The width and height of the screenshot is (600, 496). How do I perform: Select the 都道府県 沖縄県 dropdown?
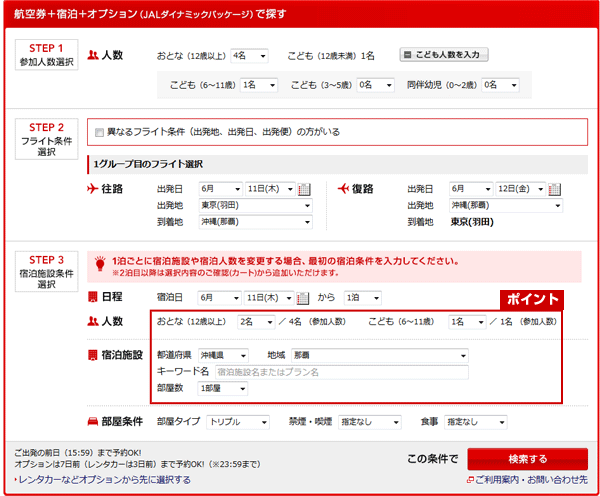coord(223,355)
